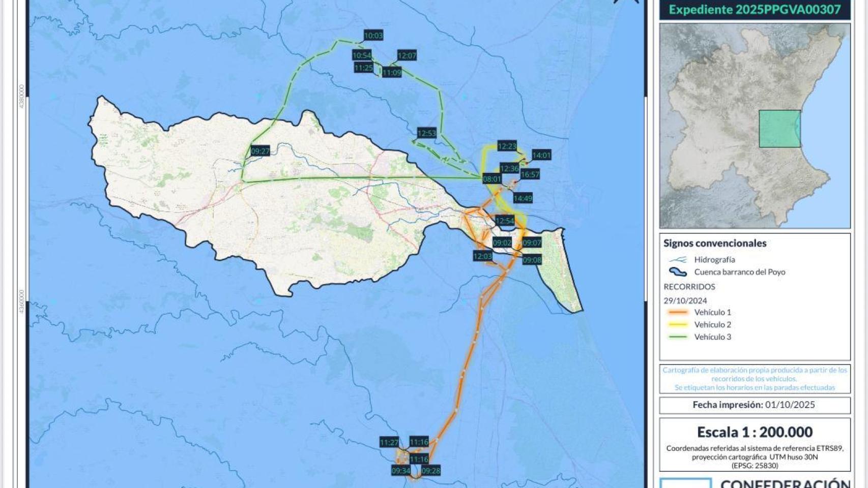
Task: Select the 12:53 stop marker
Action: 427,133
